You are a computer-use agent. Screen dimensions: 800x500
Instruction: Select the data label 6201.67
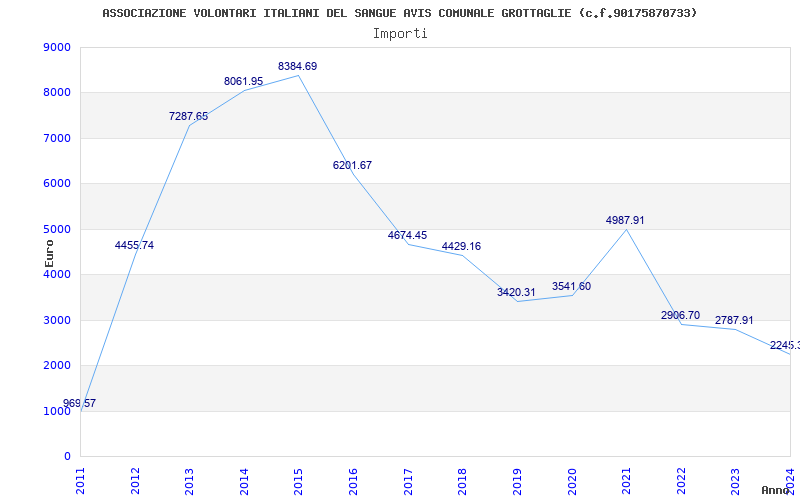(x=352, y=165)
